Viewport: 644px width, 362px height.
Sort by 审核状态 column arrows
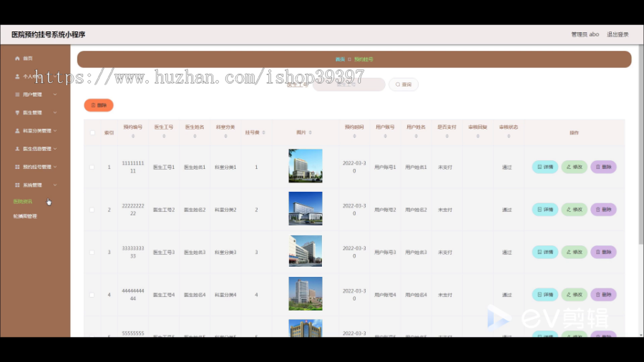click(x=509, y=136)
